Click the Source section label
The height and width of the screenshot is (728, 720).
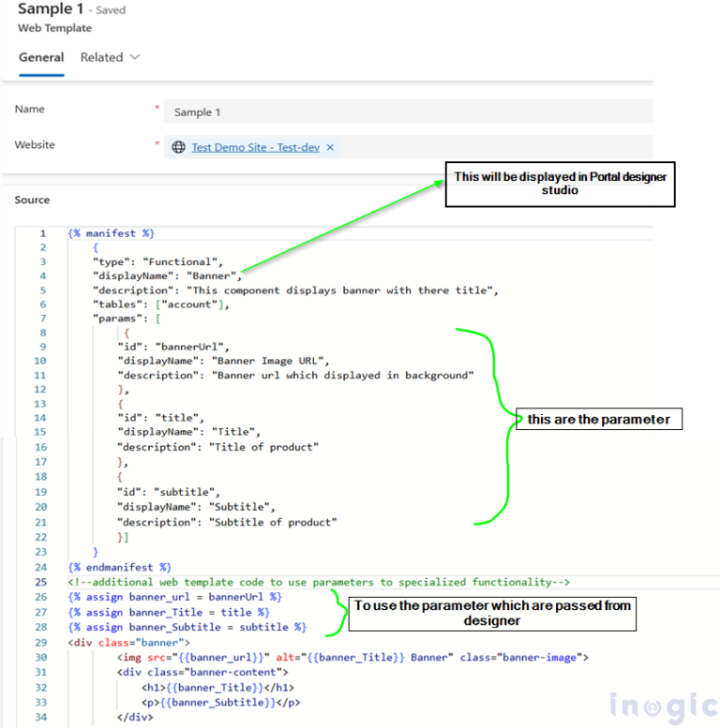32,201
